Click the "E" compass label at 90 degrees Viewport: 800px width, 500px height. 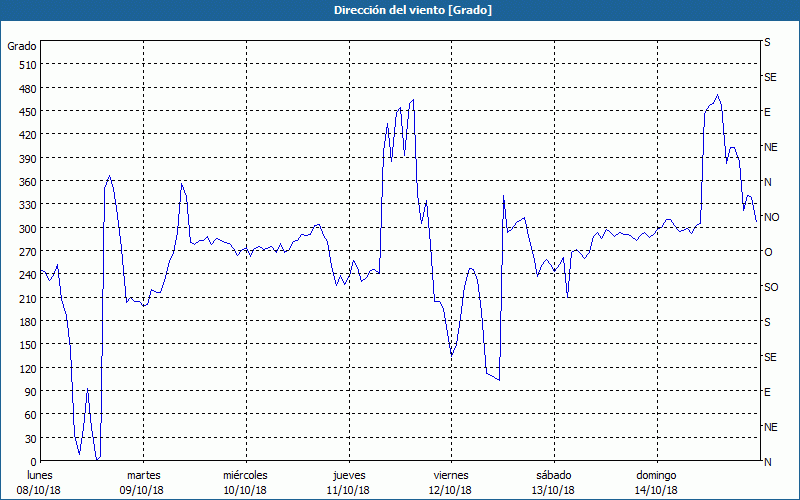(x=767, y=392)
